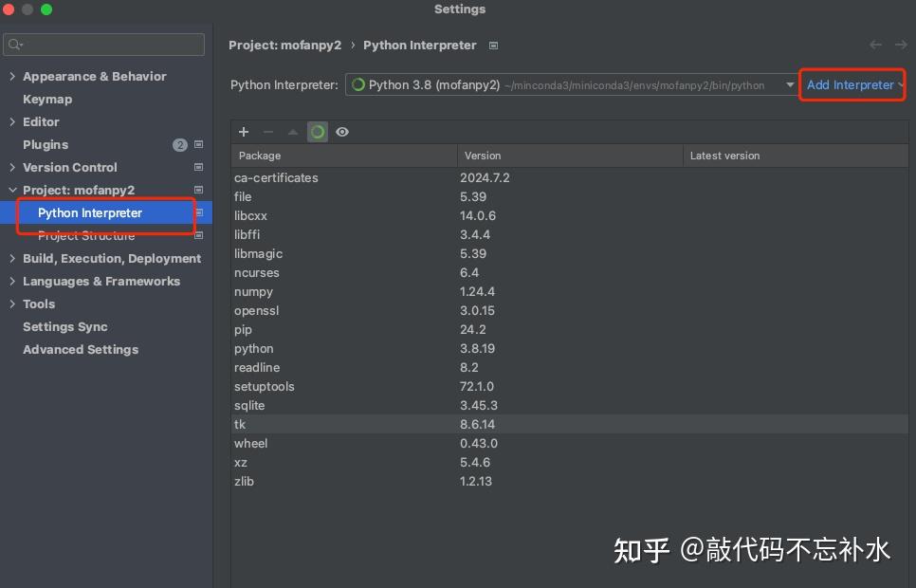This screenshot has width=916, height=588.
Task: Click the eye icon to show early releases
Action: coord(342,132)
